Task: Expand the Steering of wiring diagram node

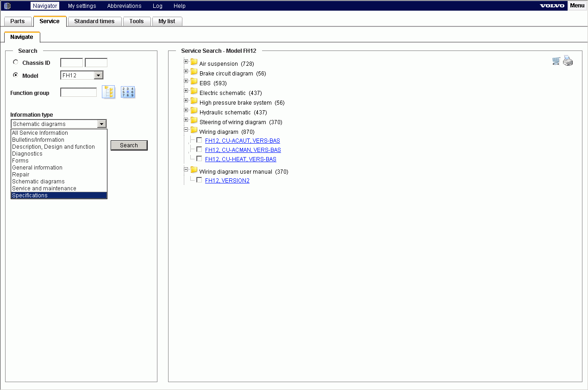Action: click(x=186, y=120)
